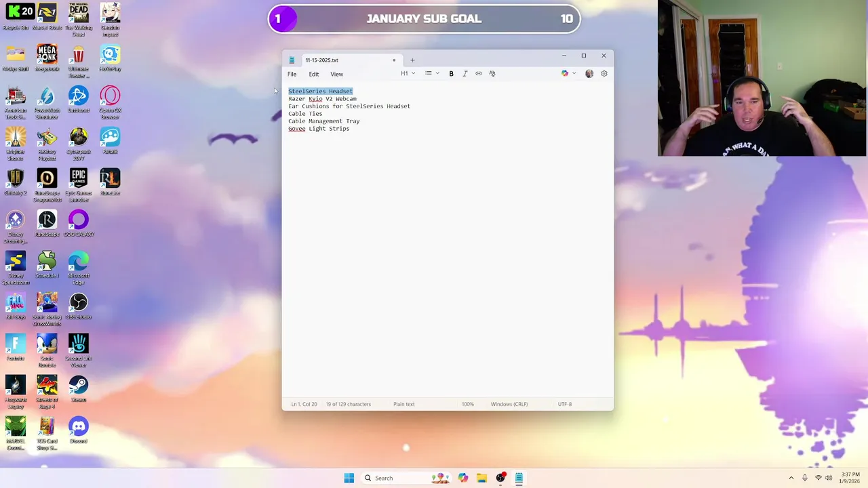Select the Discord desktop icon
Image resolution: width=868 pixels, height=488 pixels.
point(79,431)
